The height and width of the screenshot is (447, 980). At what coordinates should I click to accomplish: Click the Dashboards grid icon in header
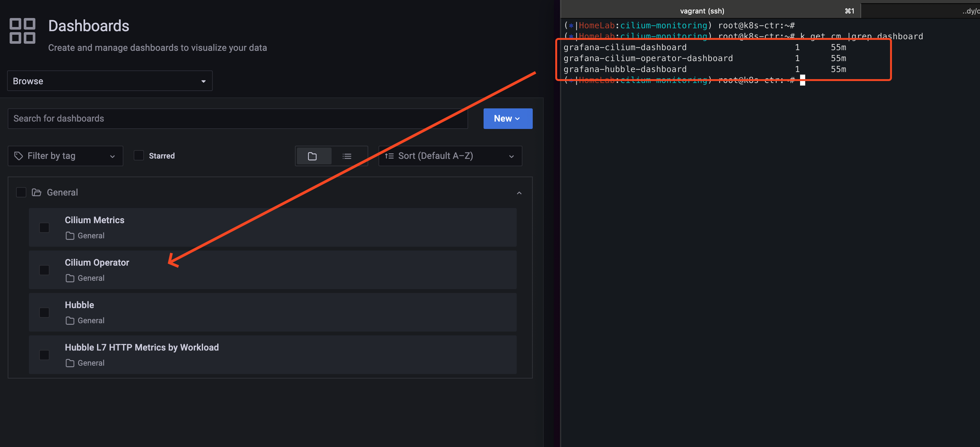pos(22,31)
